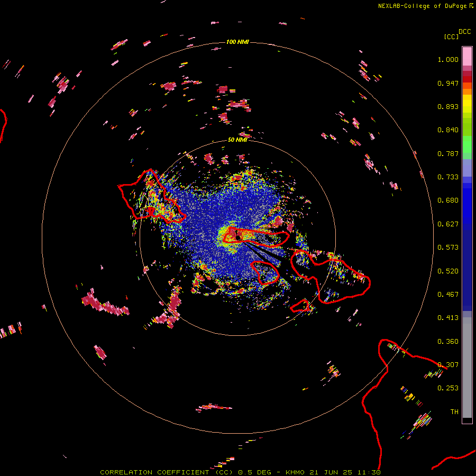
Task: Select the 0.840 scale value
Action: (448, 130)
